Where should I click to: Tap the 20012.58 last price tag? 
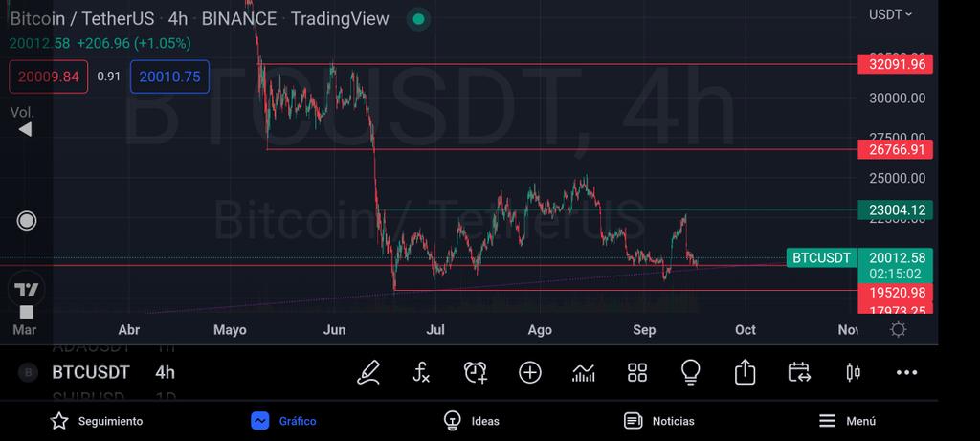coord(895,258)
